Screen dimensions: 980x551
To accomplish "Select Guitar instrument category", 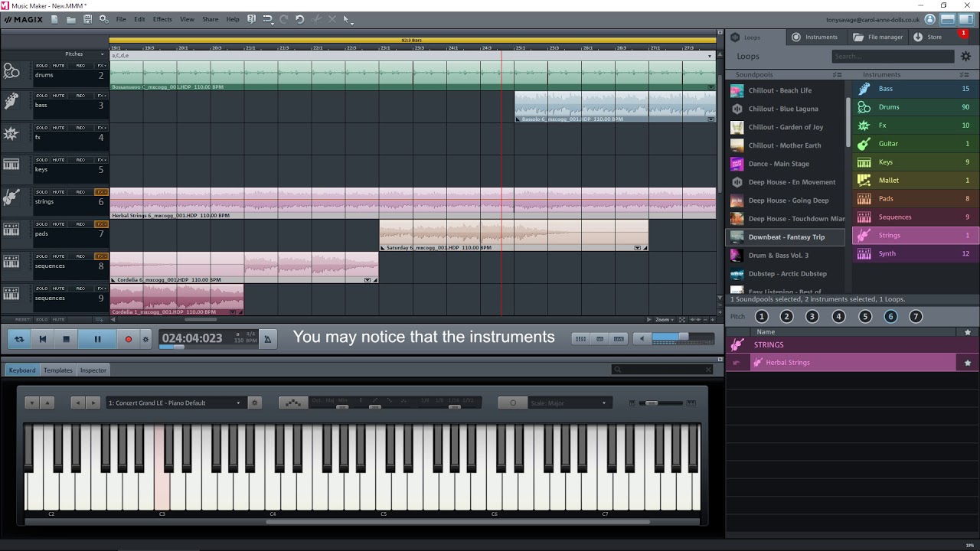I will pos(916,144).
